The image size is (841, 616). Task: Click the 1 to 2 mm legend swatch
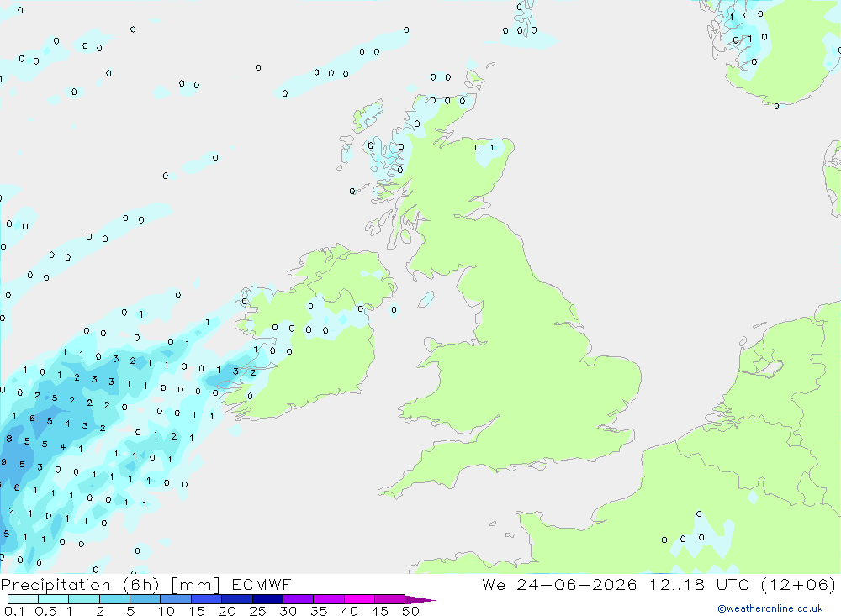83,599
